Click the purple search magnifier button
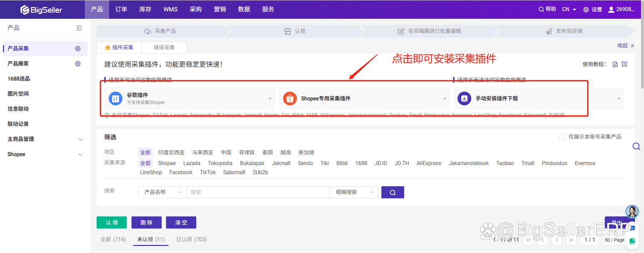The image size is (644, 253). [393, 192]
